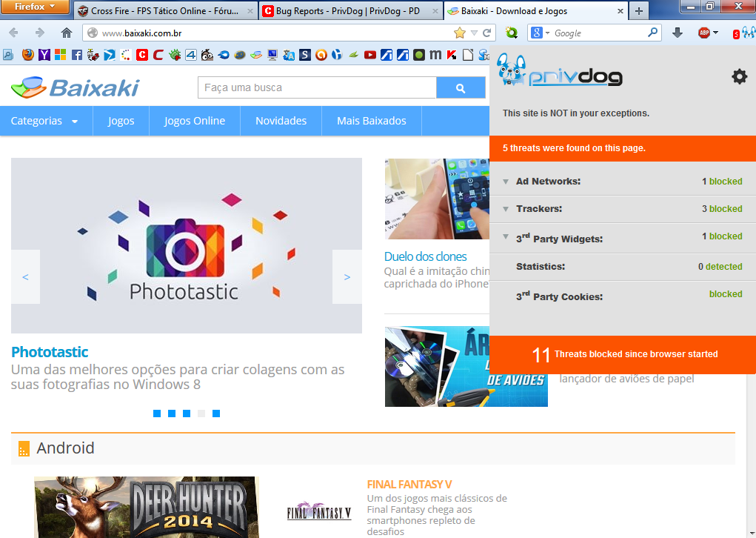This screenshot has width=756, height=538.
Task: Go back to previous page
Action: [x=13, y=33]
